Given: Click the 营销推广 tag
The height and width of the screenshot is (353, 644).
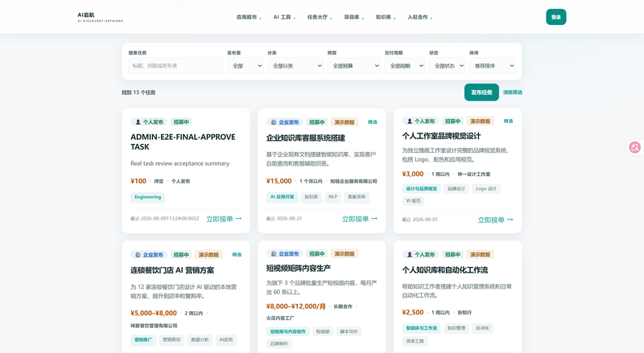Looking at the screenshot, I should (143, 340).
